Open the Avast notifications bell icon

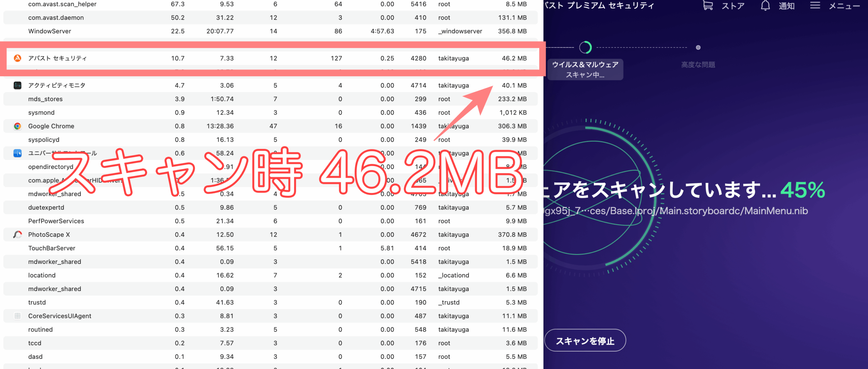click(x=765, y=5)
